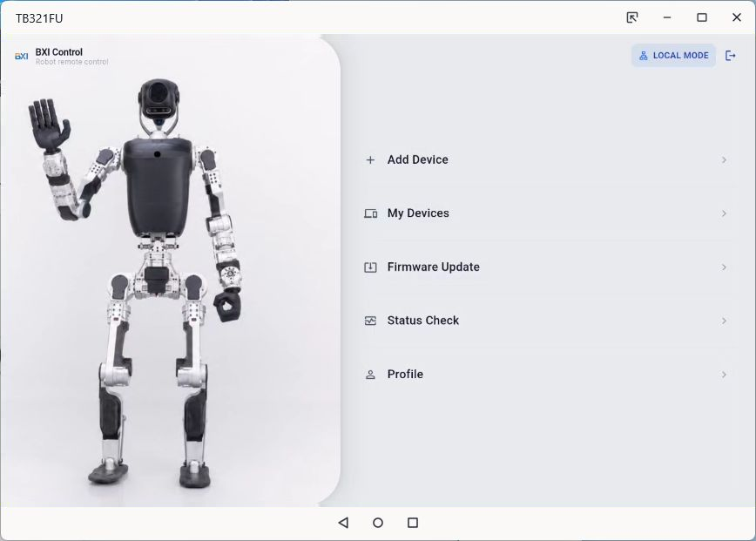Click the TB321FU window title
Screen dimensions: 756x541
click(39, 18)
